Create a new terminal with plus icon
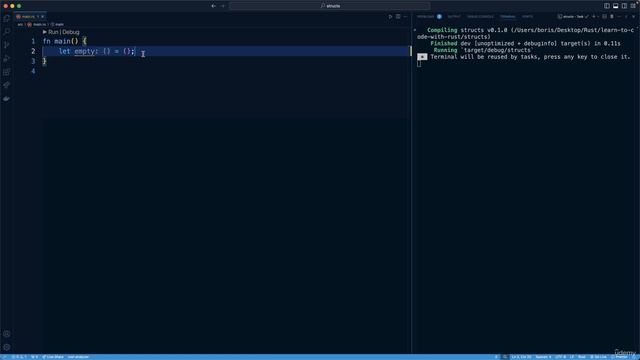 tap(594, 17)
